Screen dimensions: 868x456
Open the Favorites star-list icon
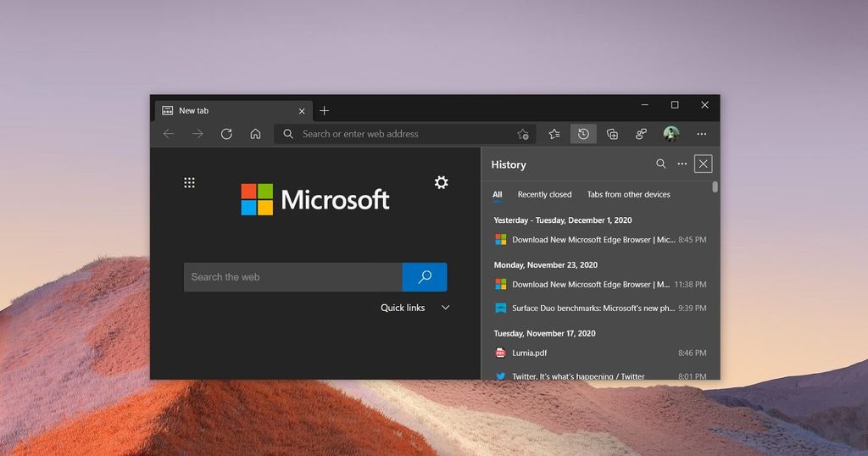tap(554, 134)
